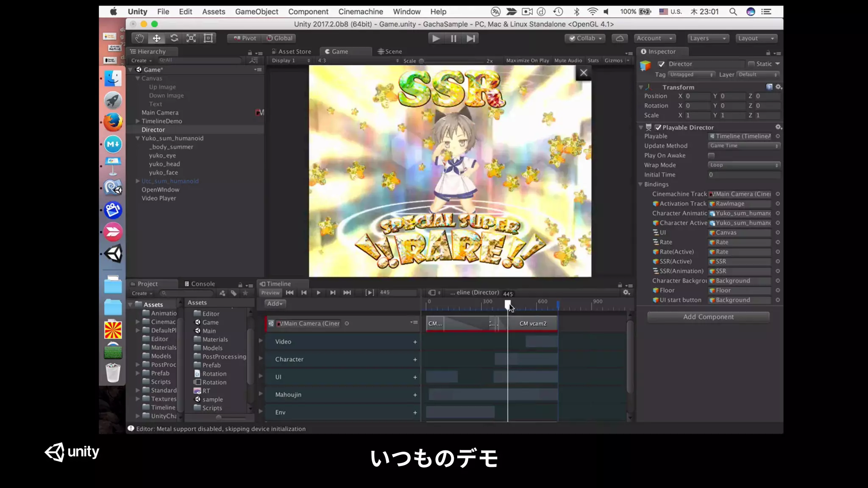The height and width of the screenshot is (488, 868).
Task: Click the Initial Time input field
Action: [744, 175]
